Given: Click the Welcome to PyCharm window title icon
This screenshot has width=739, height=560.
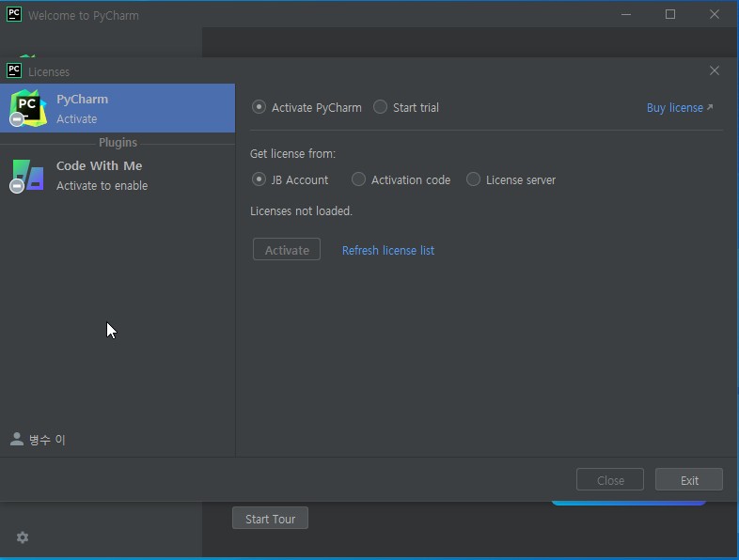Looking at the screenshot, I should [x=14, y=14].
